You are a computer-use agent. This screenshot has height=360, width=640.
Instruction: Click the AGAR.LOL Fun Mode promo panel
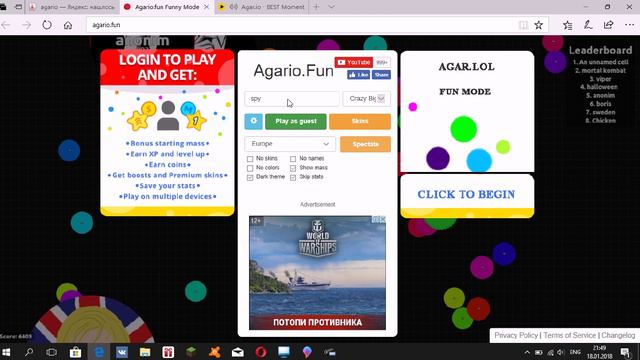467,112
